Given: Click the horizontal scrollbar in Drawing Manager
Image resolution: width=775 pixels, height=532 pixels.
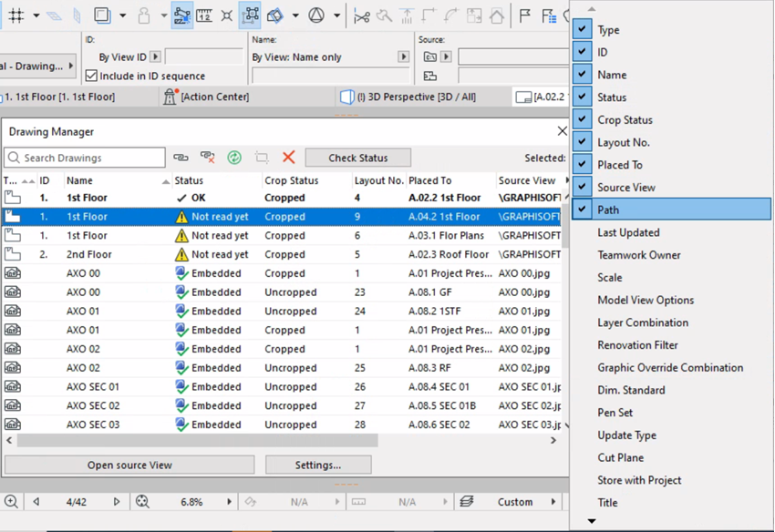Looking at the screenshot, I should 198,440.
